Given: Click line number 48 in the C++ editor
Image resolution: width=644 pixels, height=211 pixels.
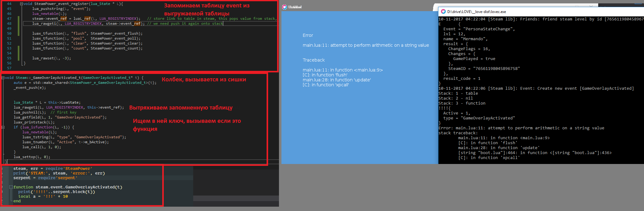Looking at the screenshot, I should [9, 24].
